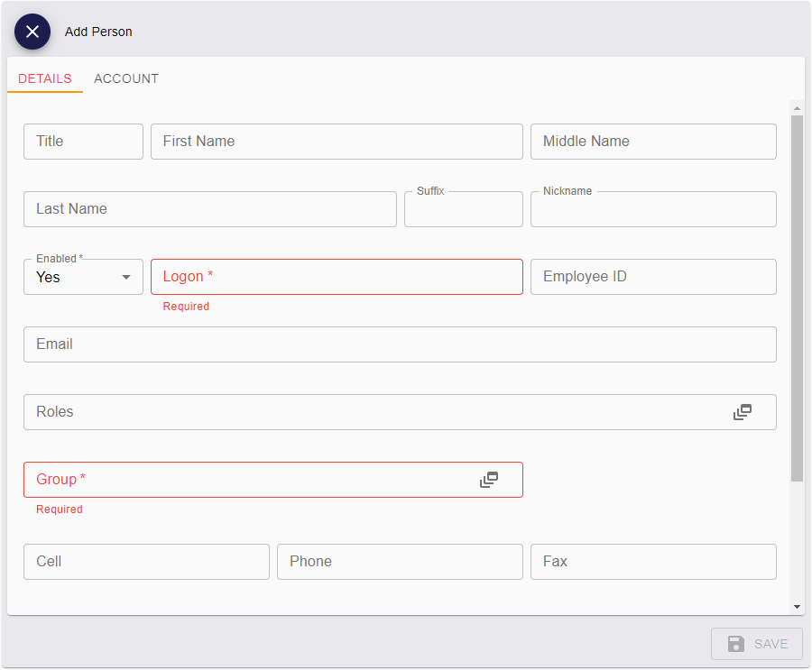Click the floppy disk Save icon

(x=736, y=644)
